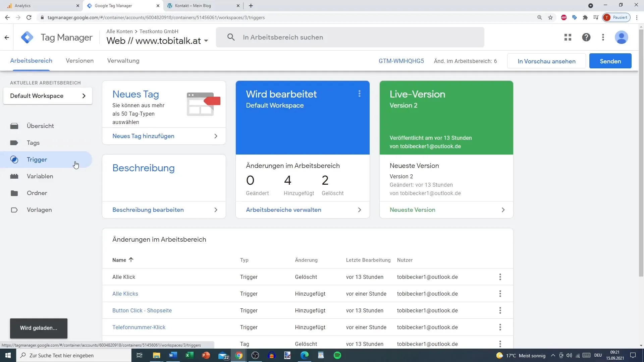Click chevron next to Neues Tag hinzufügen

(216, 136)
